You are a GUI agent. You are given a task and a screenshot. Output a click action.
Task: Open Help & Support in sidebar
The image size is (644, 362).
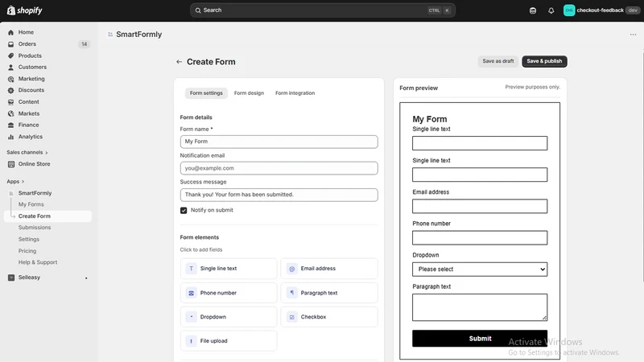tap(38, 262)
